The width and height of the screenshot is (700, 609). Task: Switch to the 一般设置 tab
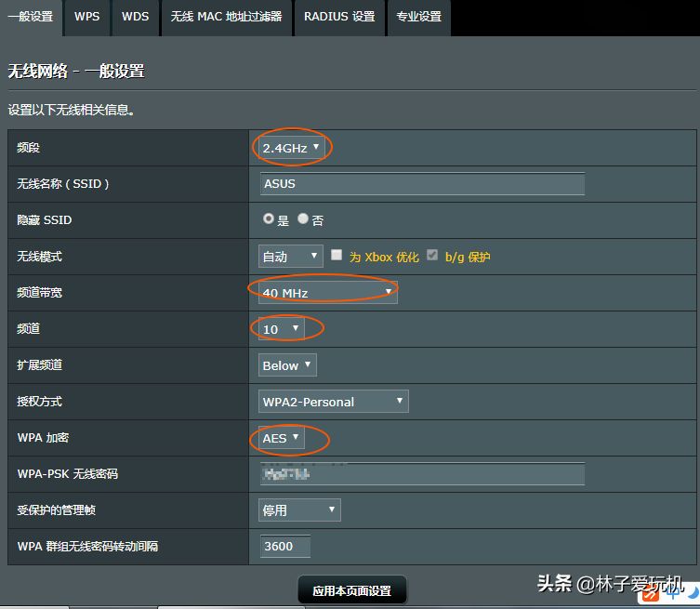31,17
